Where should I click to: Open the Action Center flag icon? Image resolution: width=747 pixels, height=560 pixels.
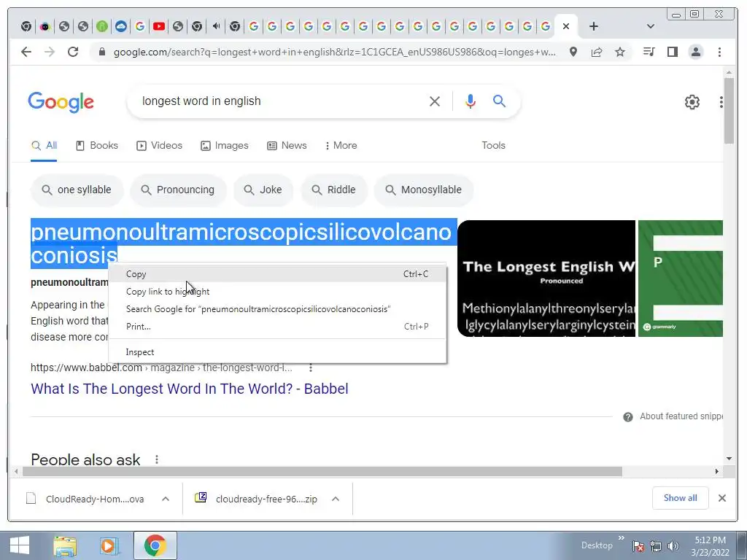click(638, 546)
